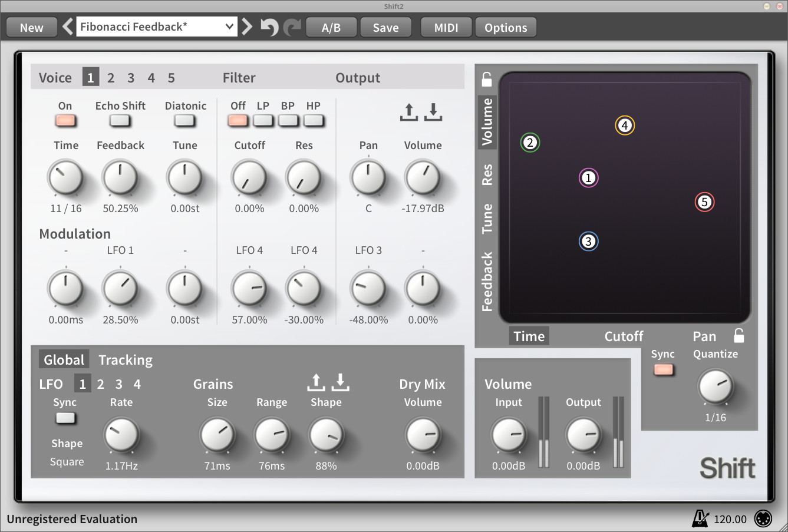This screenshot has width=788, height=532.
Task: Enable the Diatonic mode toggle
Action: coord(184,120)
